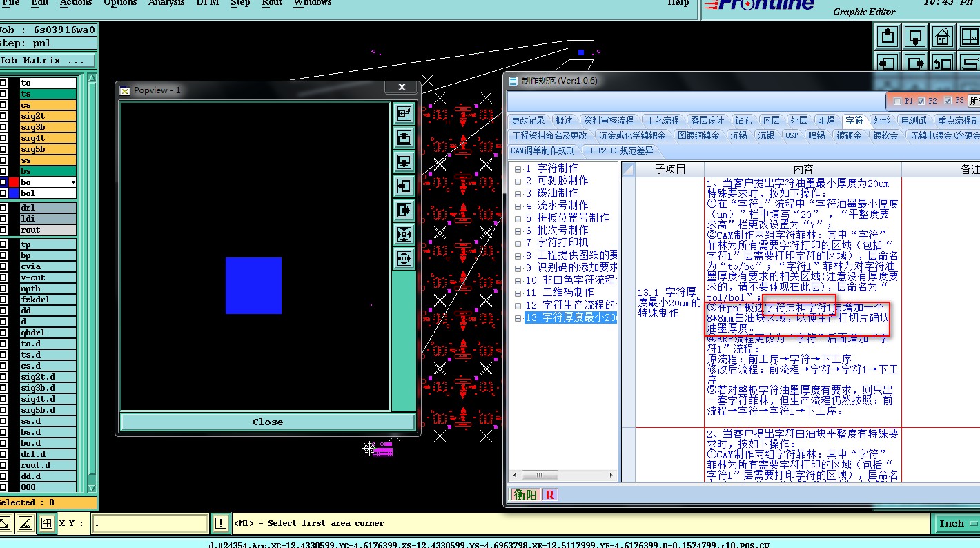The width and height of the screenshot is (980, 548).
Task: Select the sig5b layer row
Action: (x=48, y=149)
